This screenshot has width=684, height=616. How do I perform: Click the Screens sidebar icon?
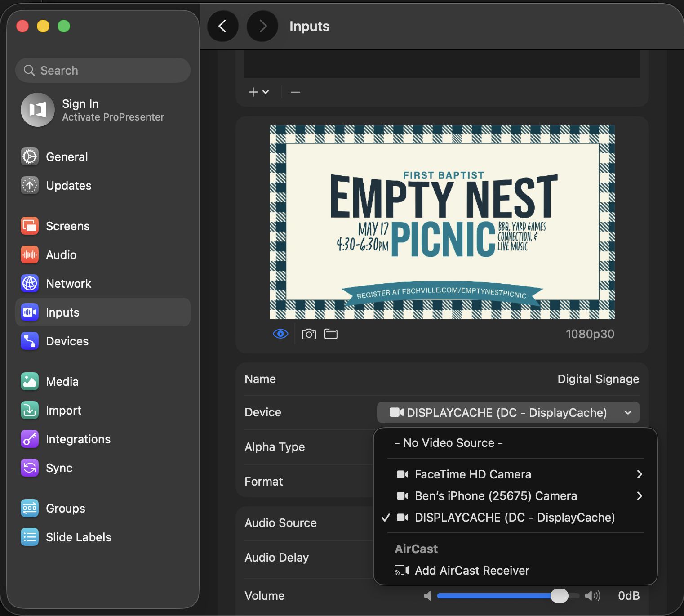30,226
